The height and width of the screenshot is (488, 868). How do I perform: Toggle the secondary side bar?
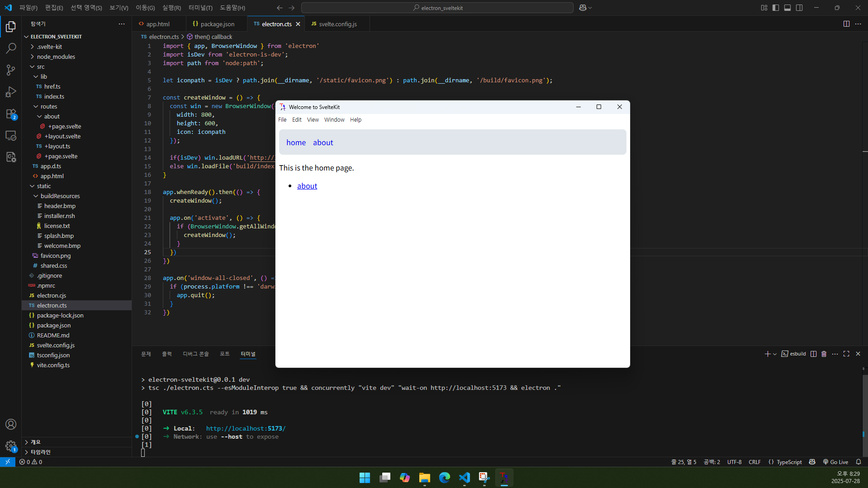pos(799,8)
